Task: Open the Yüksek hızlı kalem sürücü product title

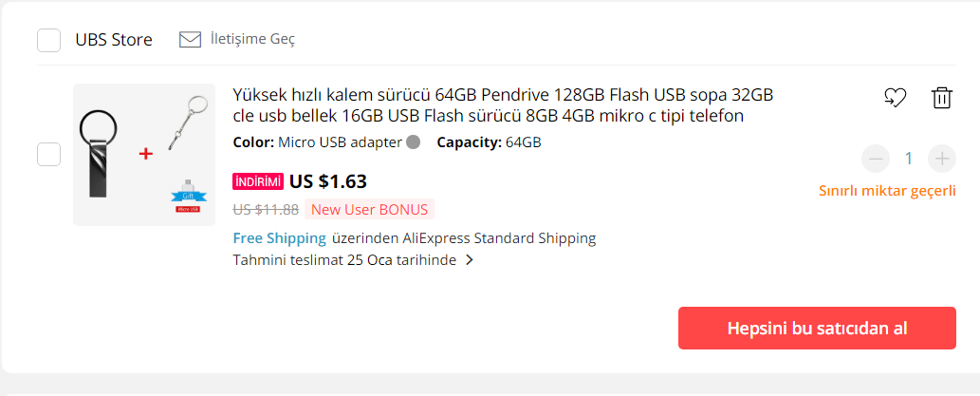Action: pyautogui.click(x=503, y=105)
